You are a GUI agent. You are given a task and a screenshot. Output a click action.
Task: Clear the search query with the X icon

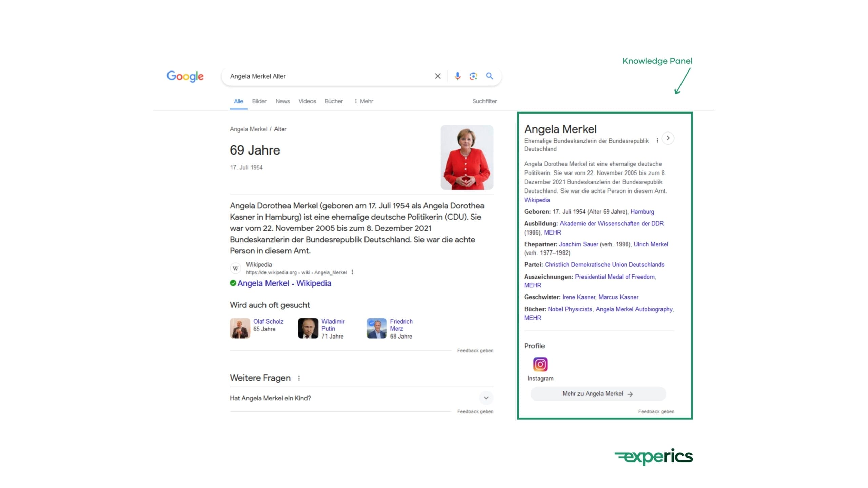click(437, 76)
